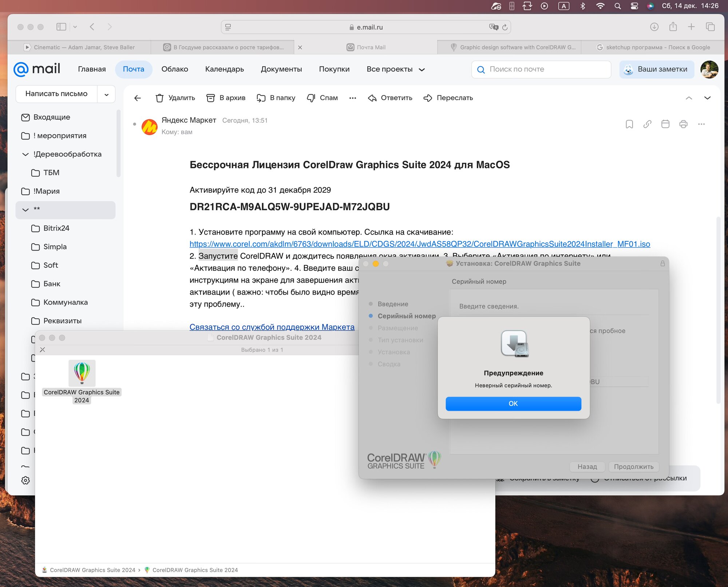Viewport: 728px width, 587px height.
Task: Go back in Safari history
Action: tap(92, 27)
